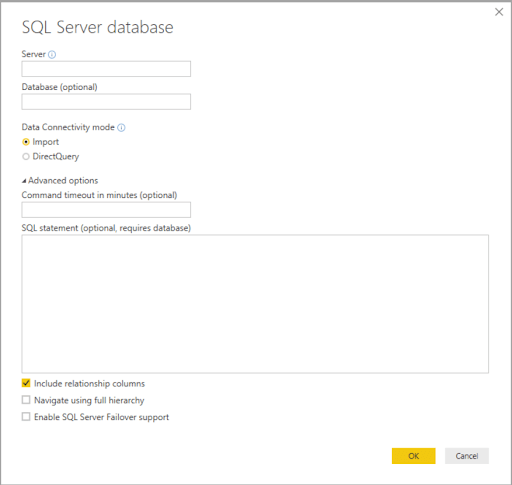
Task: Click the Data Connectivity mode info icon
Action: click(121, 127)
